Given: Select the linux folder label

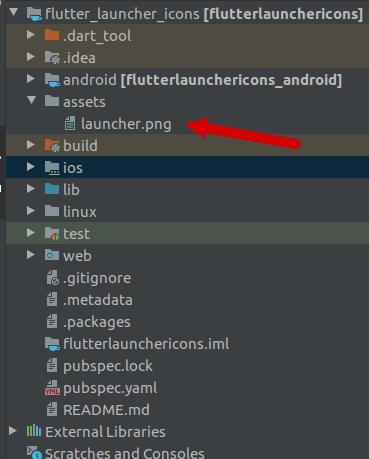Looking at the screenshot, I should tap(80, 212).
